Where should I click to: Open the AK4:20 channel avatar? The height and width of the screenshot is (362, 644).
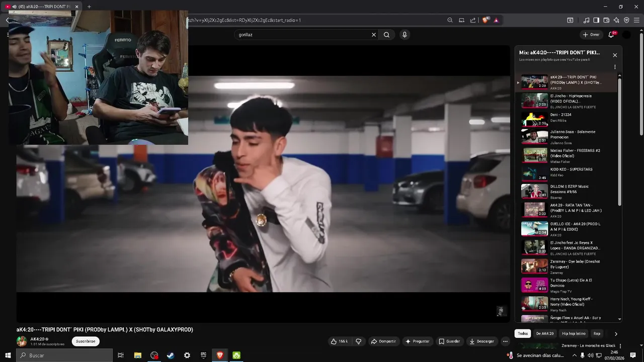[22, 341]
